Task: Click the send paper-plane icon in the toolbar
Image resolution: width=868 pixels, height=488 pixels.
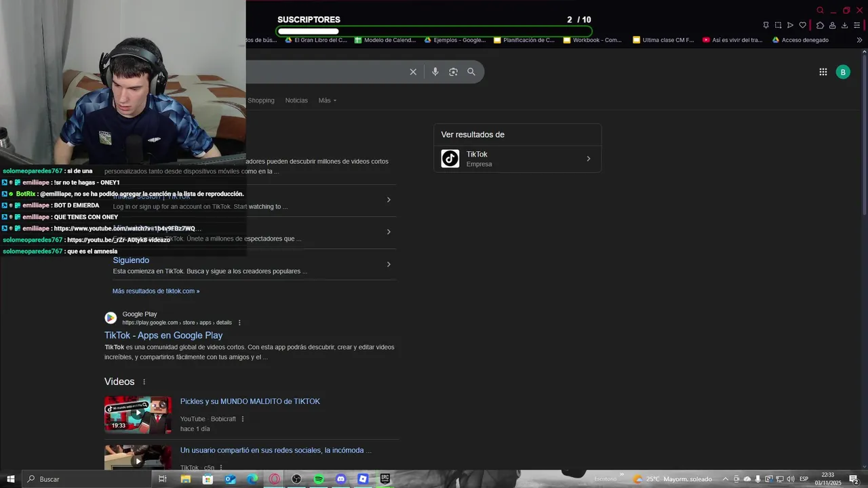Action: [790, 25]
